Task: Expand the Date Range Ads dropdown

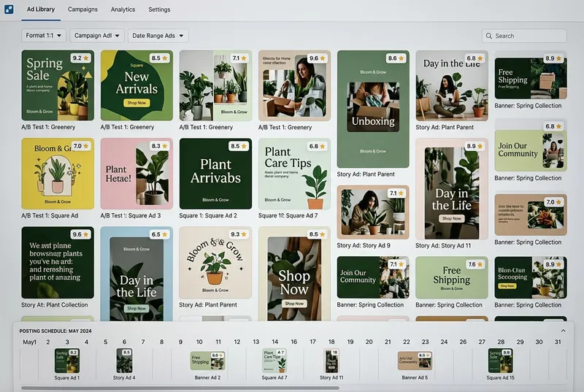Action: [157, 36]
